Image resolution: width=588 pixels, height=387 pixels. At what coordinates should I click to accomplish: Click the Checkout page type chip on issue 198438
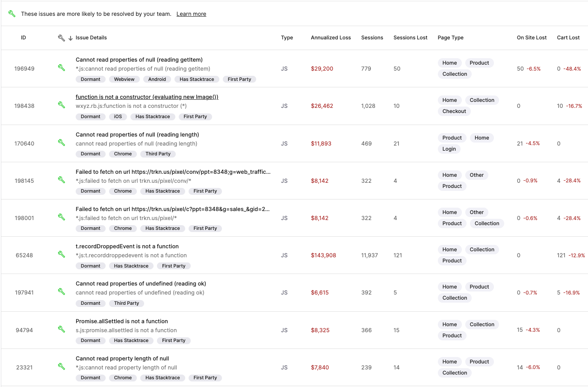point(454,111)
